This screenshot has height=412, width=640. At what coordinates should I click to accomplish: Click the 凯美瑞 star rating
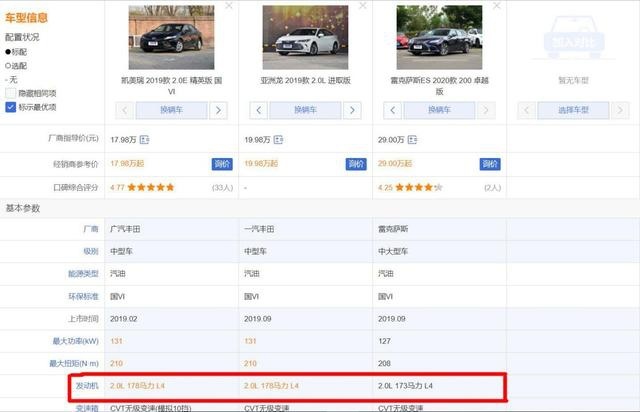(x=151, y=187)
